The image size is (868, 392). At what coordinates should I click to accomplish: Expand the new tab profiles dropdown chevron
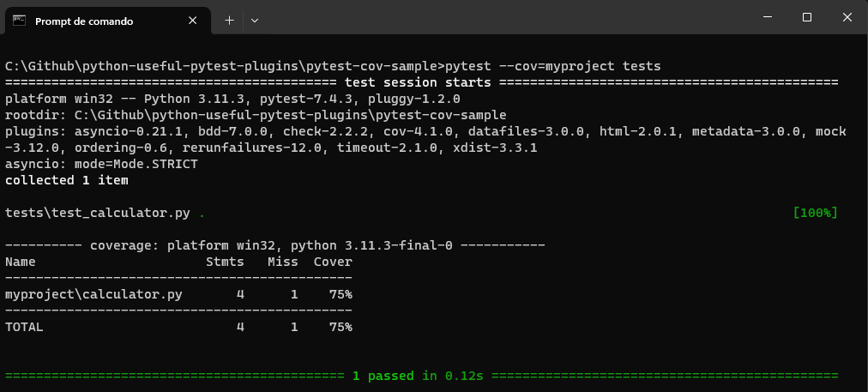click(x=255, y=21)
